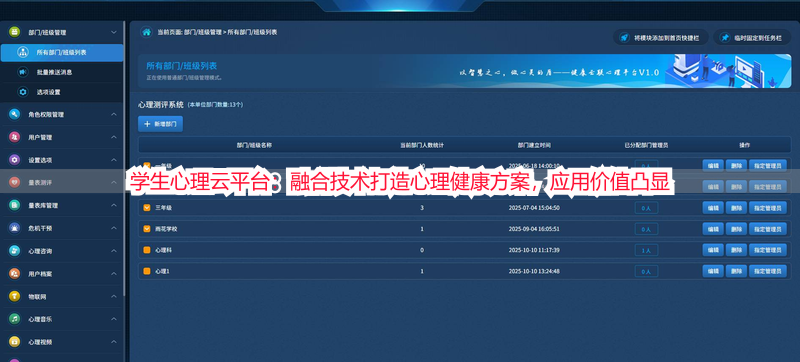Expand the 三年级 row orange arrow
Screen dimensions: 800x362
point(147,208)
